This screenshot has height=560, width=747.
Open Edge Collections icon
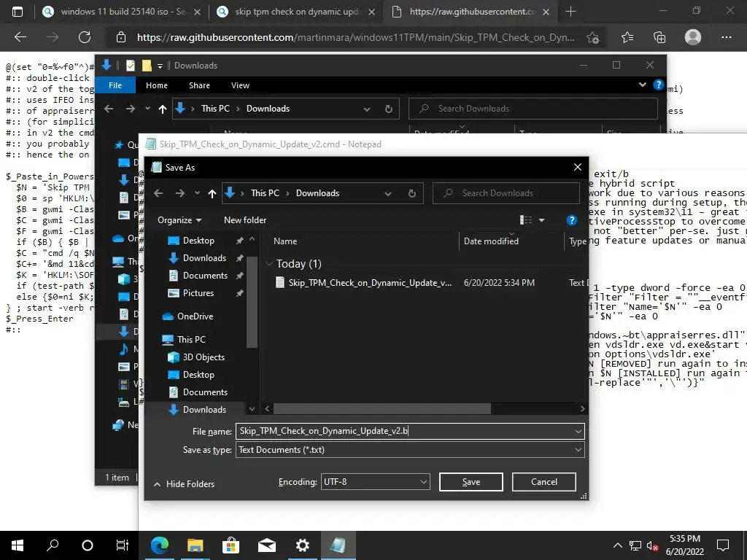pyautogui.click(x=659, y=37)
